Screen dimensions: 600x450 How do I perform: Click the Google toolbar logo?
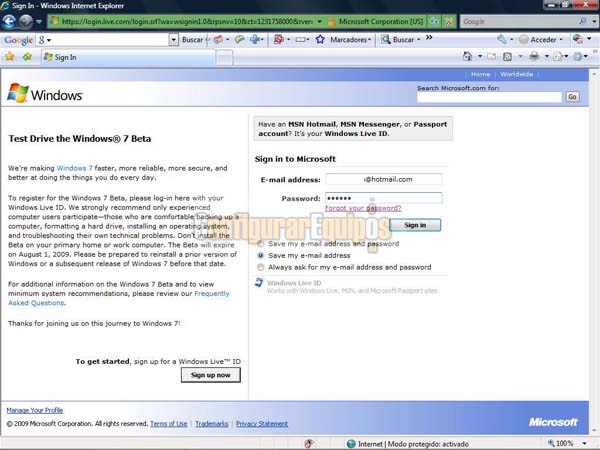pos(18,40)
